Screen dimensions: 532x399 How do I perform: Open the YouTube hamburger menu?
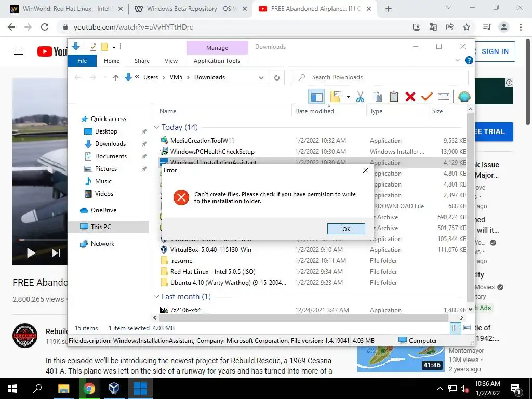pyautogui.click(x=19, y=51)
